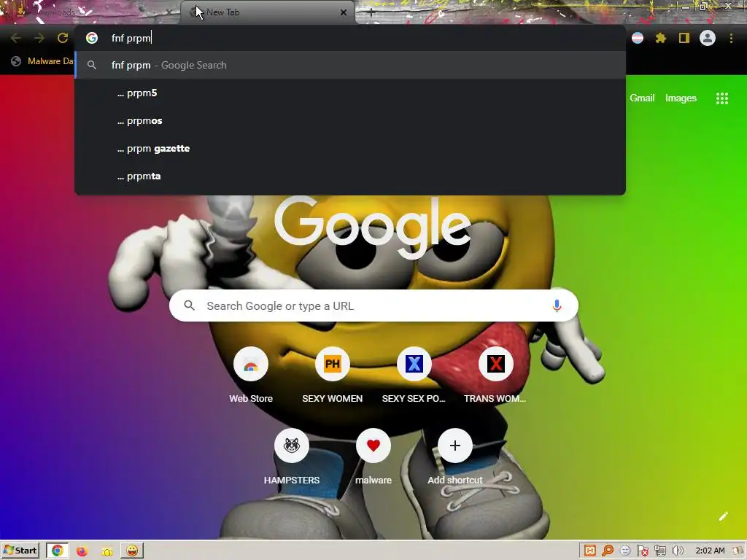Go back using the back arrow
The image size is (747, 560).
point(16,38)
